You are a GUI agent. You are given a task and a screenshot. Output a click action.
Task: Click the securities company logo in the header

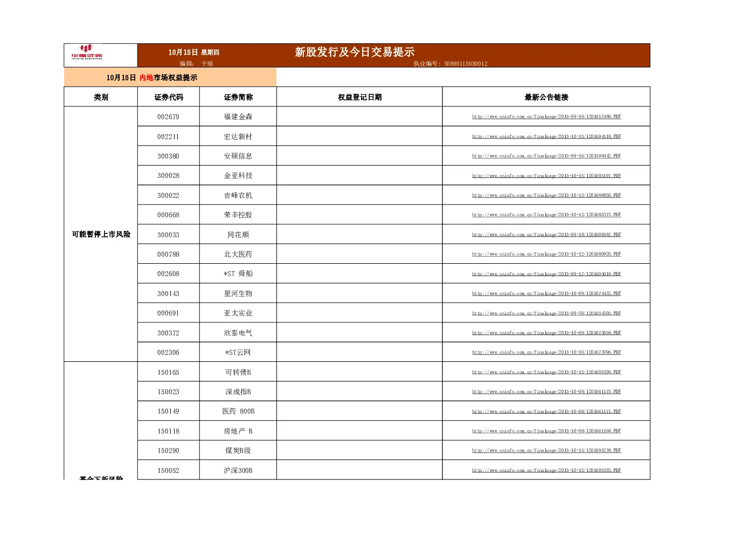coord(87,52)
